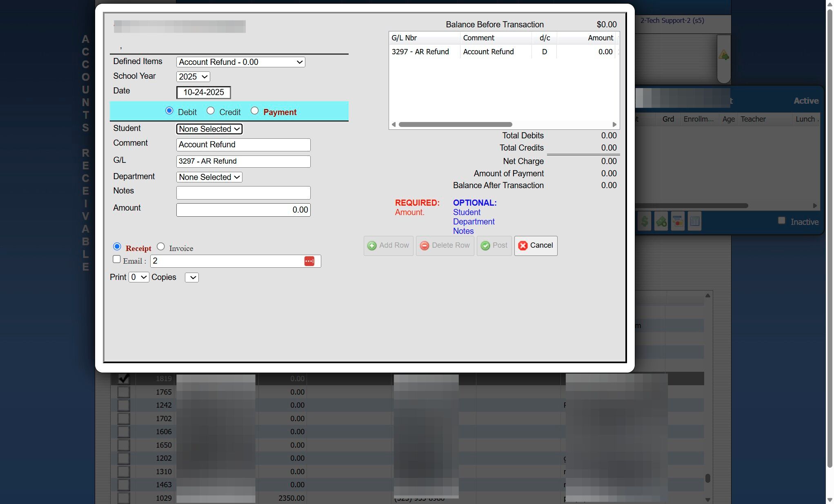Enable the Email checkbox

[117, 260]
